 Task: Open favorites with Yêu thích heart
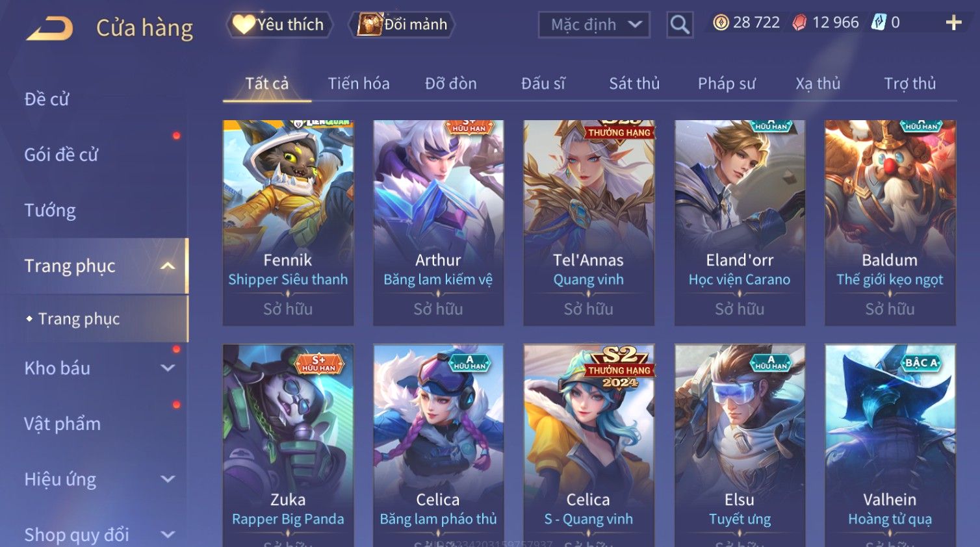279,25
